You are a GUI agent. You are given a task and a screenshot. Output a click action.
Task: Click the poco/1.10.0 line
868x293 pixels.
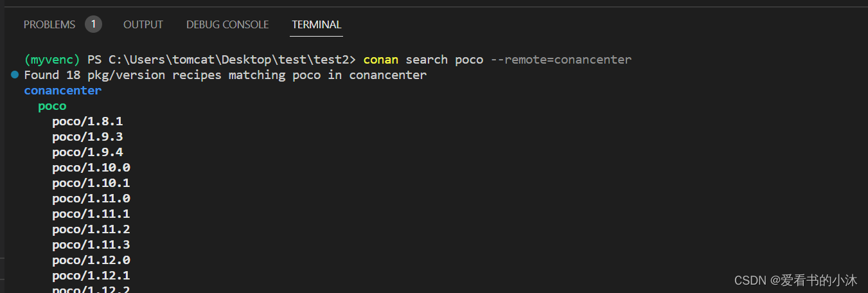[91, 168]
